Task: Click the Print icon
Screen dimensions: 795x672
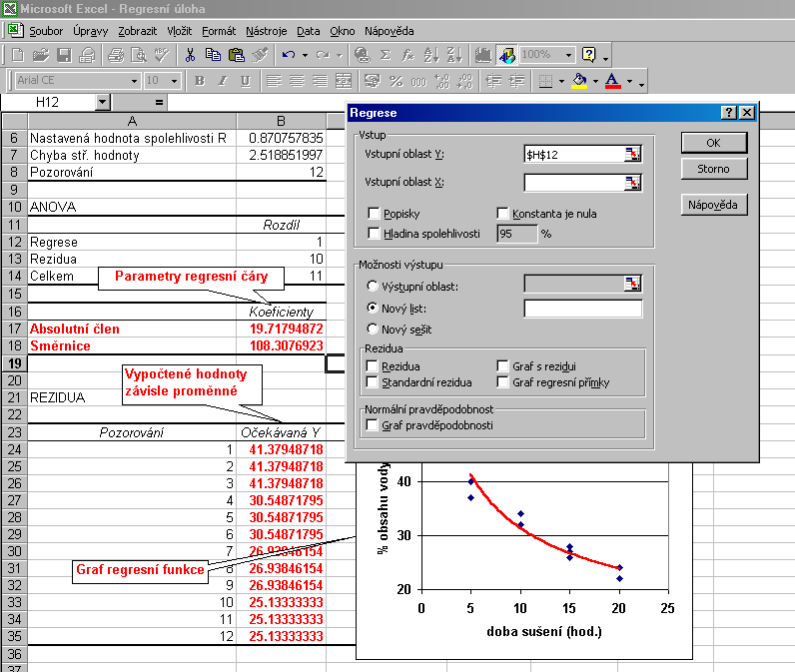Action: [x=116, y=55]
